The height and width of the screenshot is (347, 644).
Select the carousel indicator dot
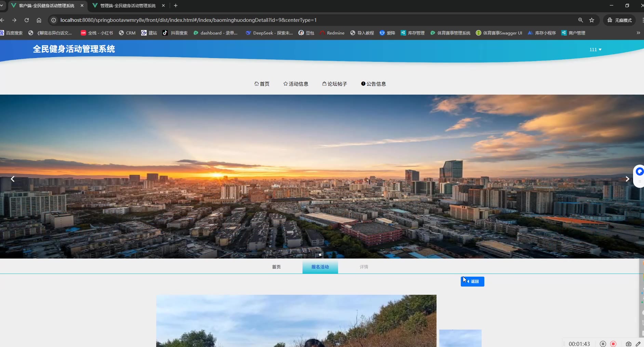(x=320, y=254)
